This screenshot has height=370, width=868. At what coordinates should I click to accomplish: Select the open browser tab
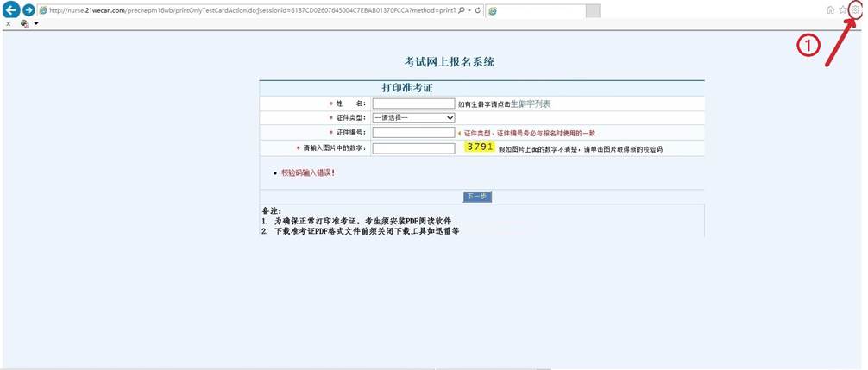click(535, 10)
